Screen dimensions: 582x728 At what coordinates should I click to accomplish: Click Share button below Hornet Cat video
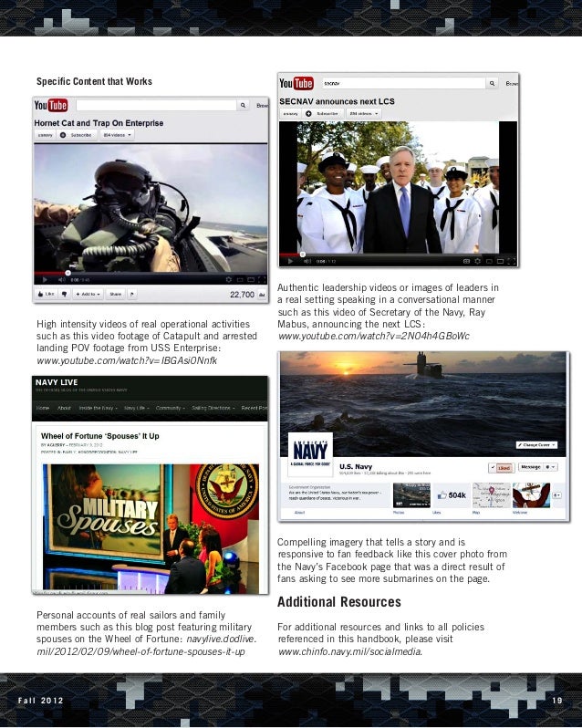coord(116,294)
